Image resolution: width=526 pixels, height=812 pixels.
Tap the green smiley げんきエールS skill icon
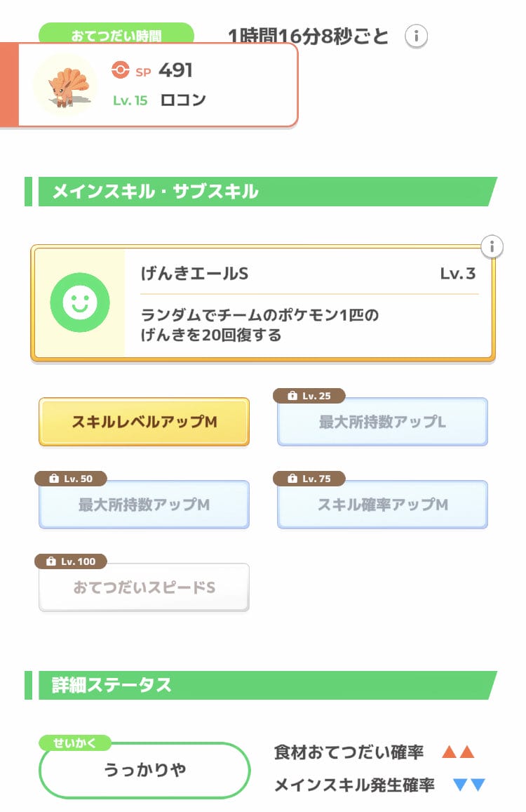click(x=80, y=302)
